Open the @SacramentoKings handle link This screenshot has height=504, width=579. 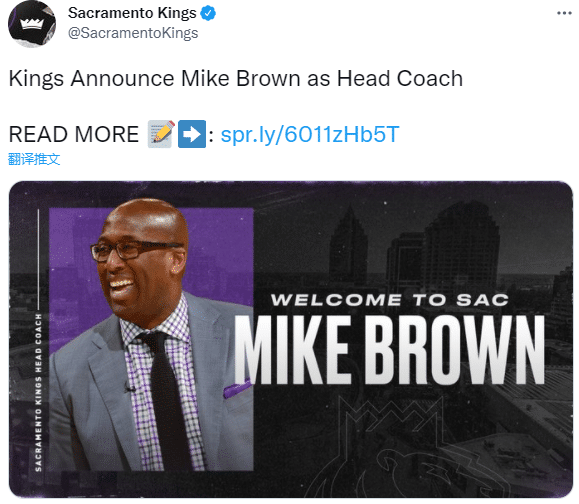click(x=133, y=33)
